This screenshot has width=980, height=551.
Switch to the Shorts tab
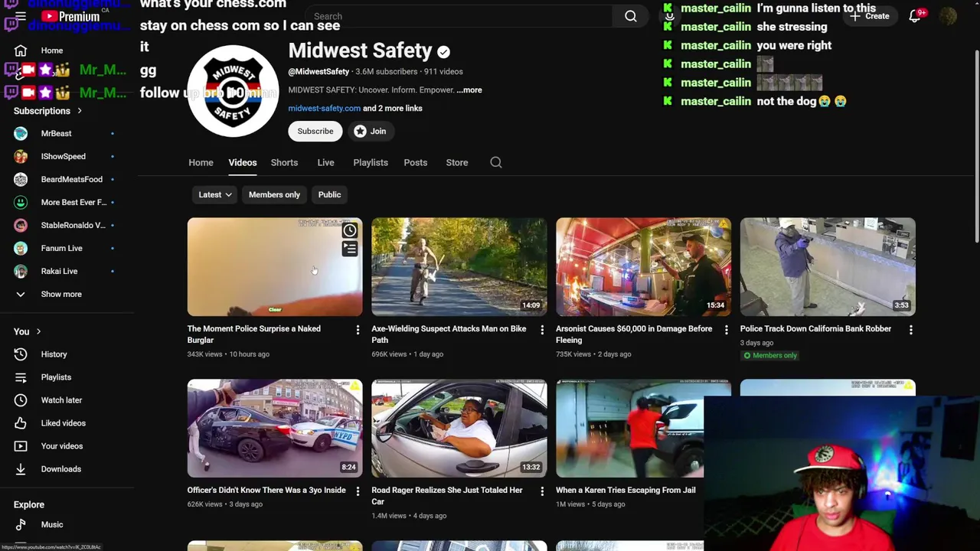click(284, 162)
